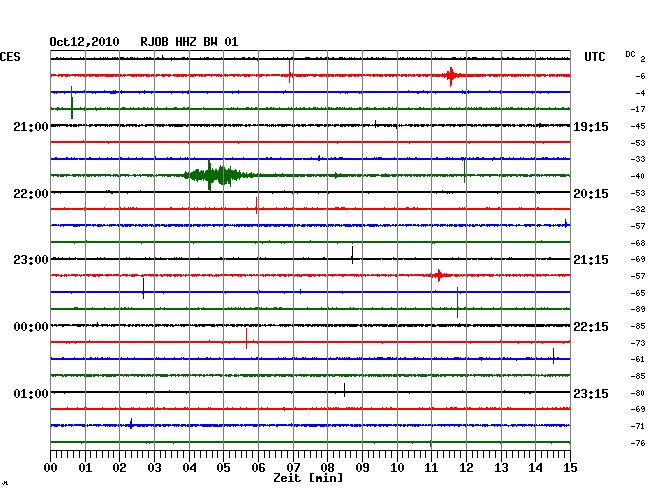Click the 22:15 UTC time label

click(591, 327)
